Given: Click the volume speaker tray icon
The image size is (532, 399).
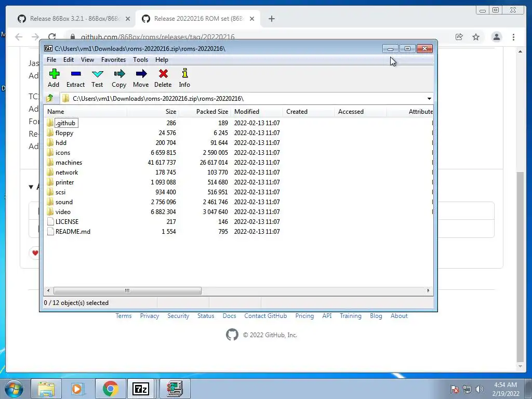Looking at the screenshot, I should tap(480, 389).
